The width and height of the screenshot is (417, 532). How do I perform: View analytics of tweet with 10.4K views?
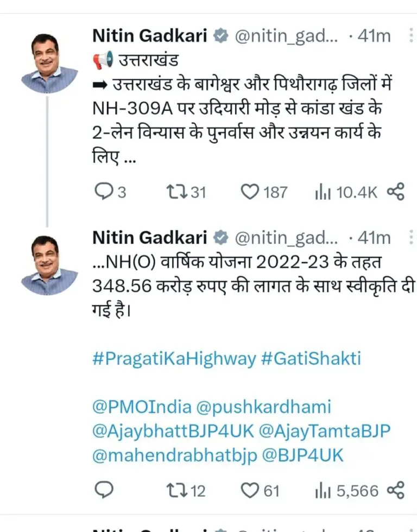tap(323, 192)
